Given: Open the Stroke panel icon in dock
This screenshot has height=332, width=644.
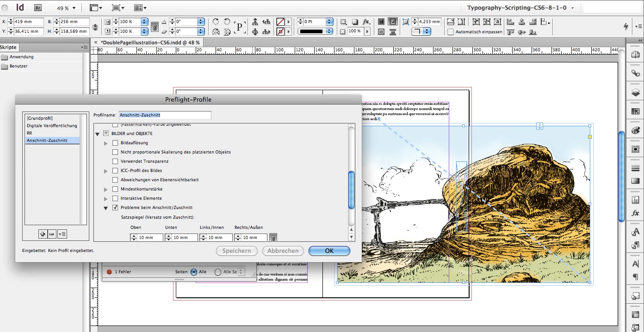Looking at the screenshot, I should [635, 168].
